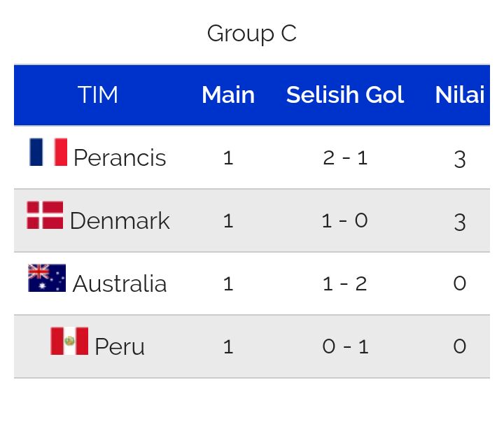Select the Denmark team name
Image resolution: width=504 pixels, height=422 pixels.
120,221
